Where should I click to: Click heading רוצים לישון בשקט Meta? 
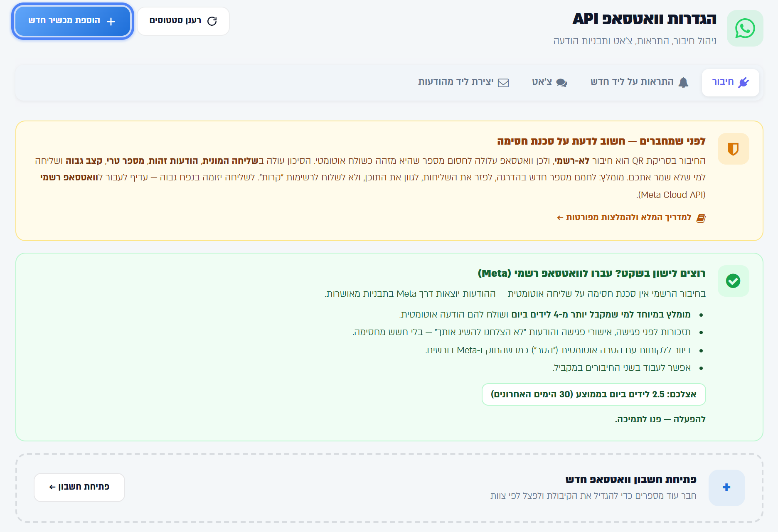tap(591, 273)
